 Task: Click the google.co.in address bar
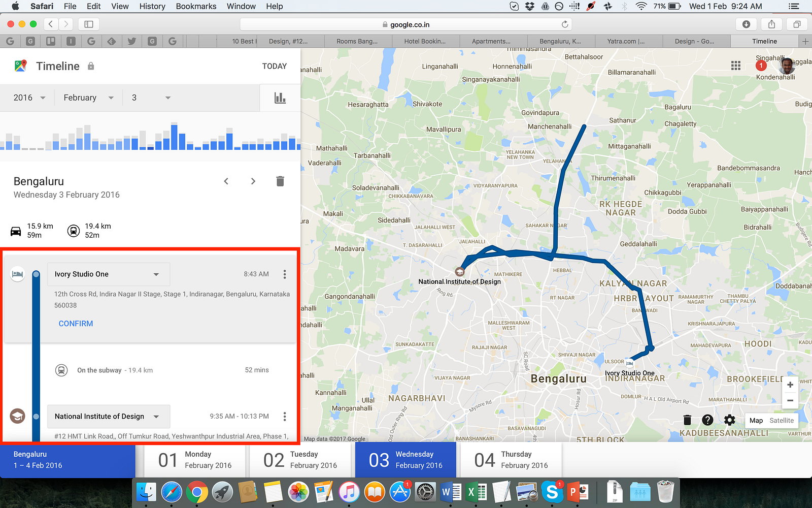(406, 24)
